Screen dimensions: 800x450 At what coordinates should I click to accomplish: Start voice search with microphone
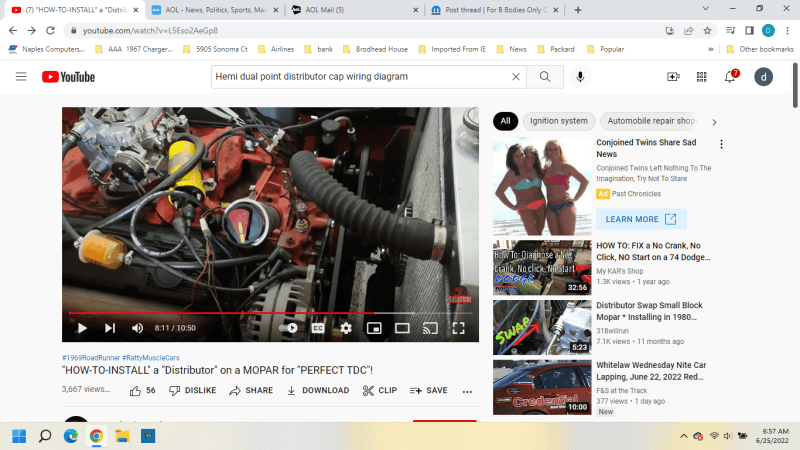pyautogui.click(x=580, y=77)
